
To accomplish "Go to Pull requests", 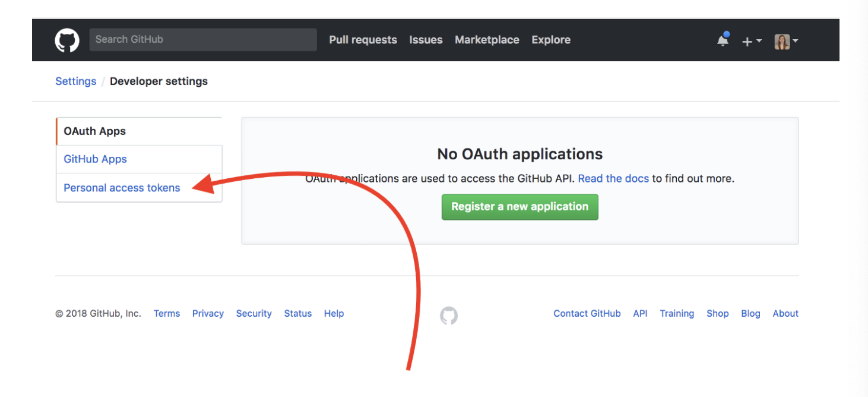I will tap(363, 40).
